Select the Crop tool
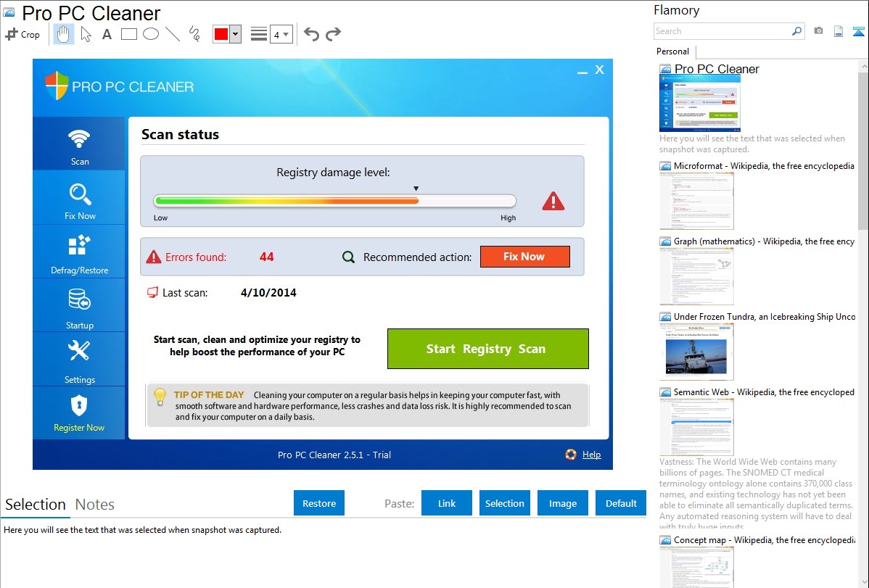The width and height of the screenshot is (869, 588). click(x=22, y=34)
